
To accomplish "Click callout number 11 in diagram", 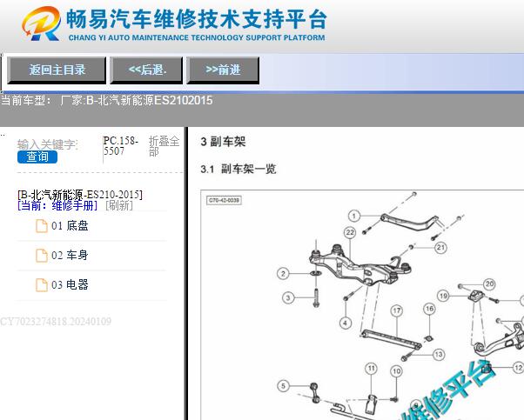I will 372,369.
